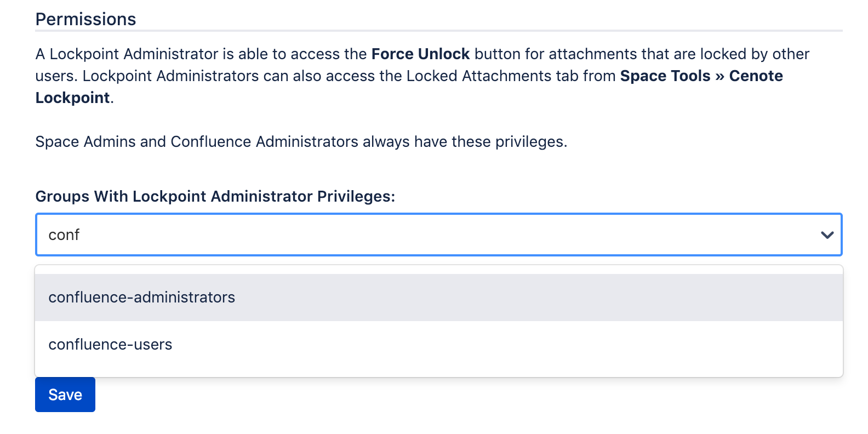The image size is (868, 434).
Task: Click the typed text 'conf' in the field
Action: pos(64,235)
